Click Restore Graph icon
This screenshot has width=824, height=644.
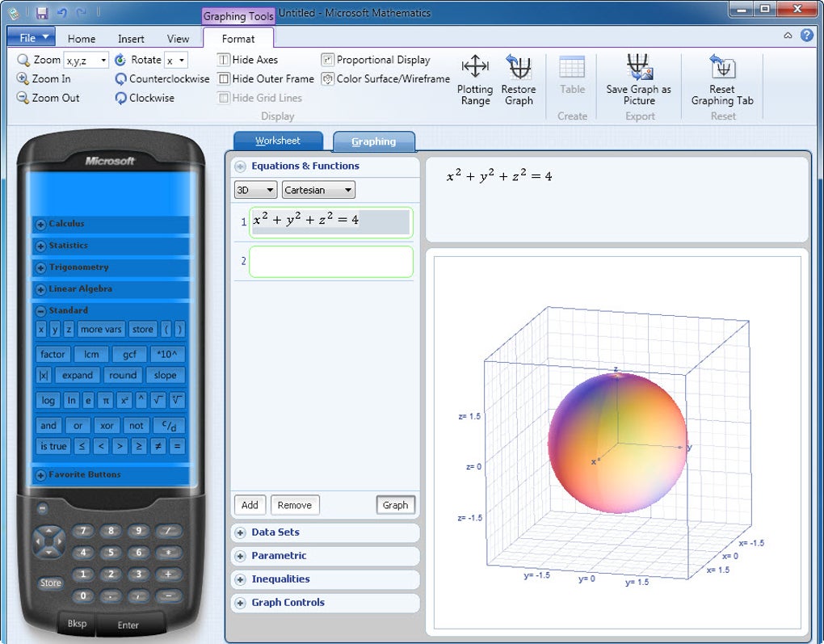point(519,66)
